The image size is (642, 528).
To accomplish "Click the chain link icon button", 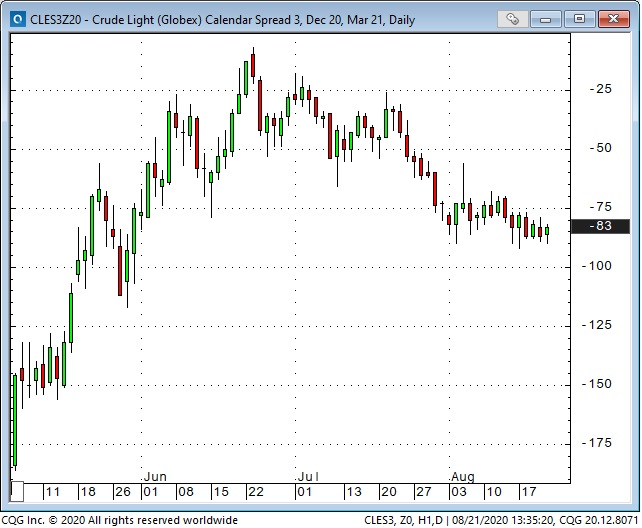I will (512, 19).
